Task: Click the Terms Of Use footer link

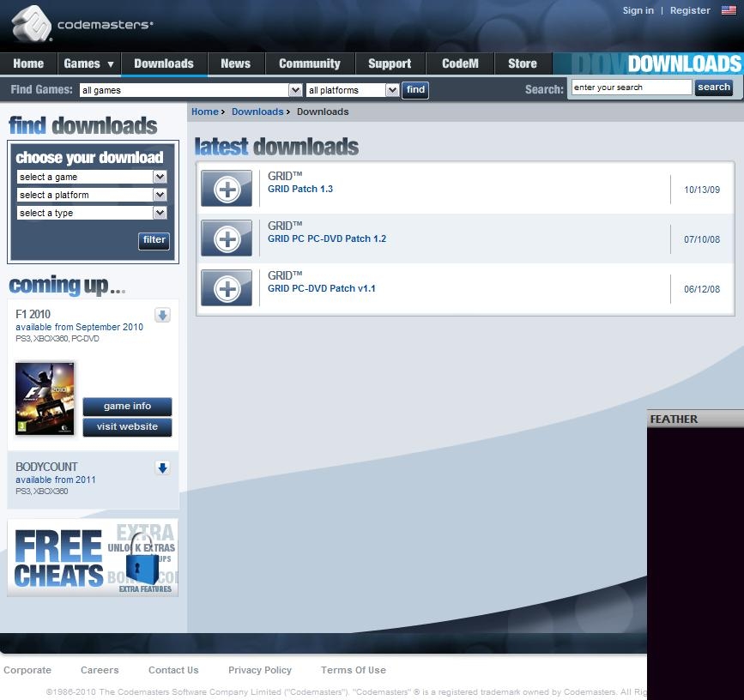Action: point(354,670)
